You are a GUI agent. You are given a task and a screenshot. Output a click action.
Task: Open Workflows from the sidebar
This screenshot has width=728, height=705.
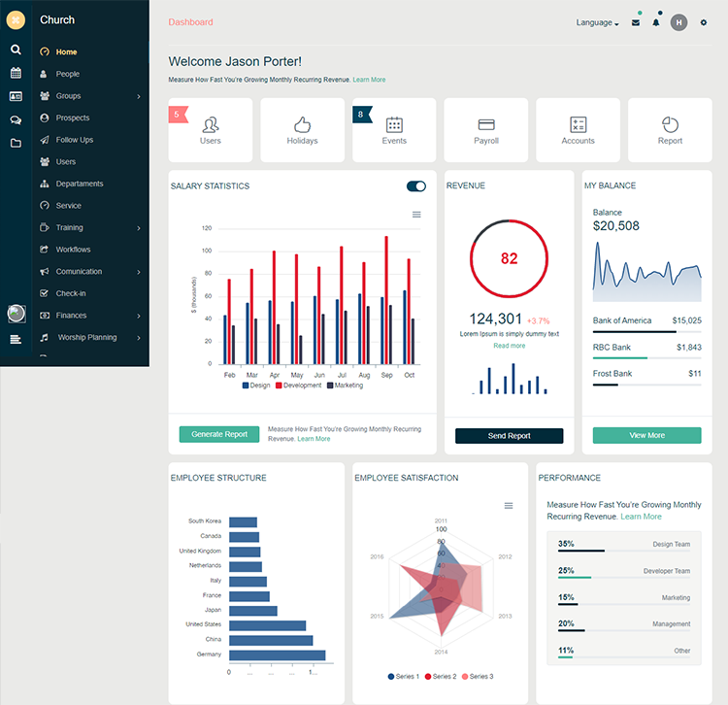click(x=73, y=250)
